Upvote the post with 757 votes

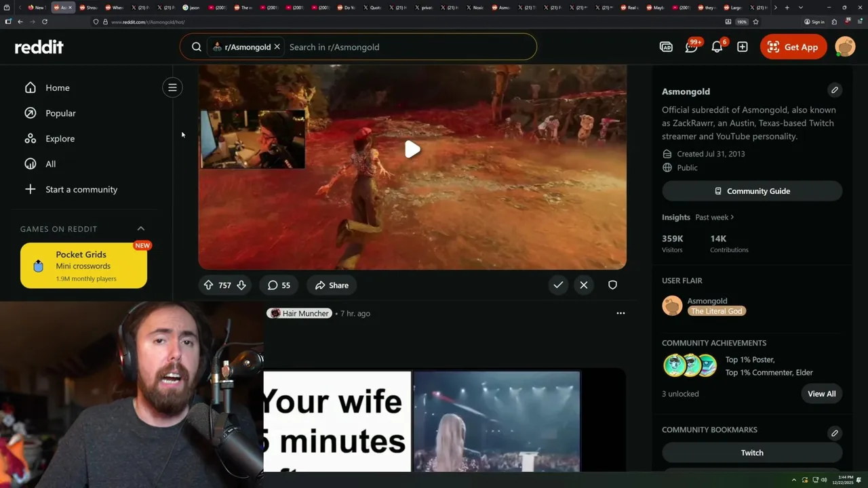pos(208,285)
